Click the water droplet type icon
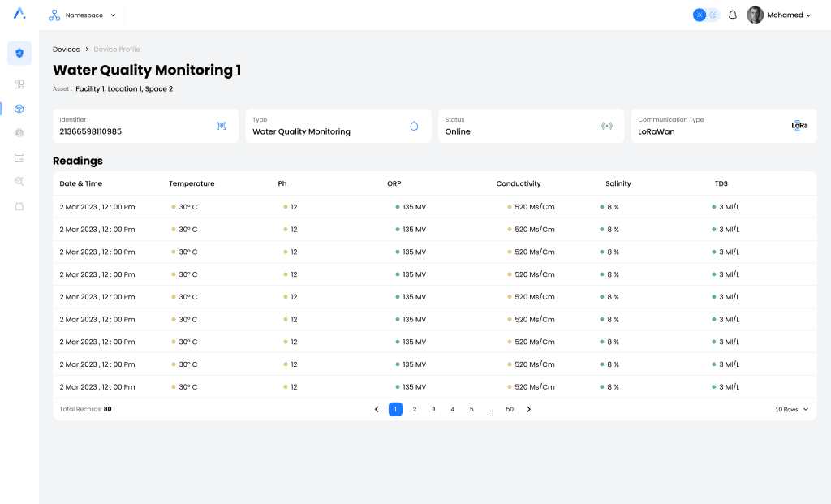The height and width of the screenshot is (504, 831). coord(414,126)
